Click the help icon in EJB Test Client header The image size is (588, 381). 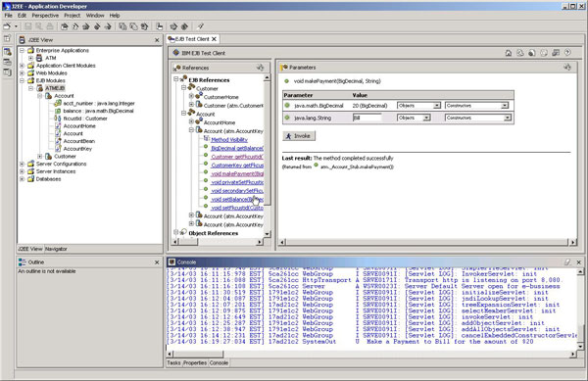pos(567,53)
